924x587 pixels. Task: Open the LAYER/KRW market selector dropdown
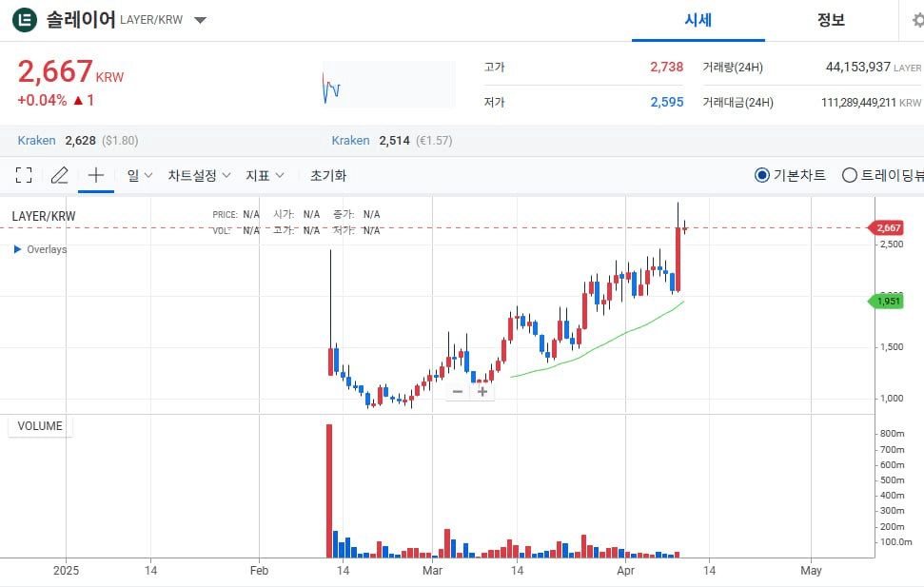pos(200,20)
